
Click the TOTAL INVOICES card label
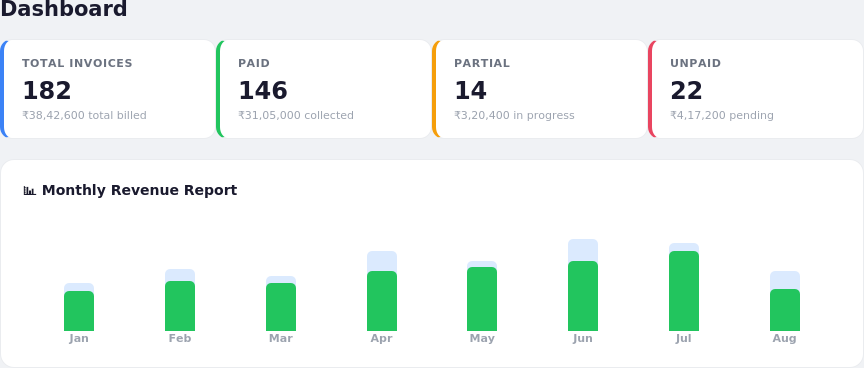pos(77,63)
